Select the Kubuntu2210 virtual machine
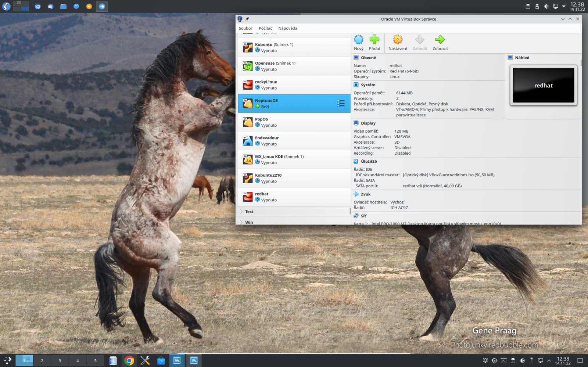The image size is (588, 367). (x=294, y=178)
